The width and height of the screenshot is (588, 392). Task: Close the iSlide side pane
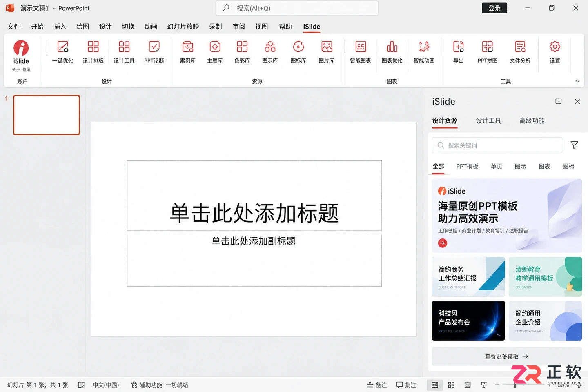point(577,101)
